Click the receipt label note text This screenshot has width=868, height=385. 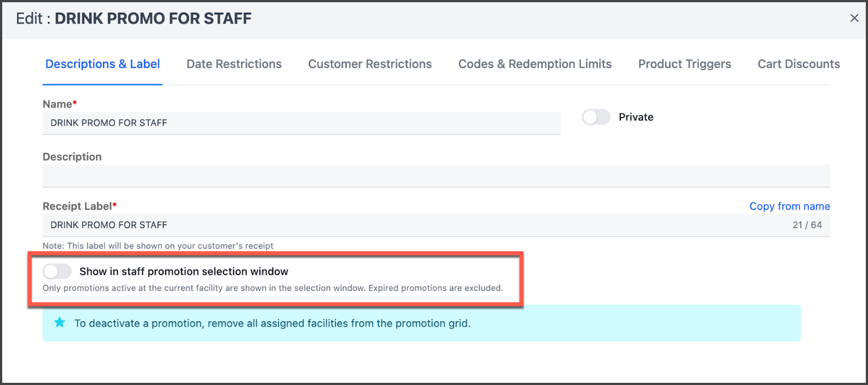158,246
